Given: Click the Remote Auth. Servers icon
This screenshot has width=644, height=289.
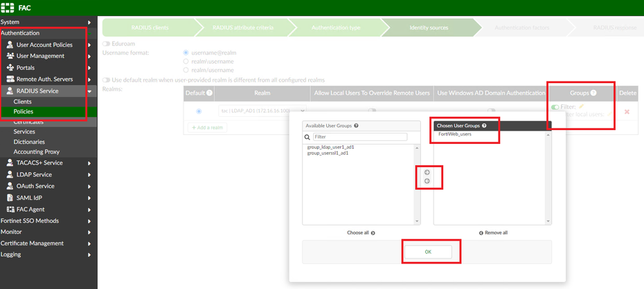Looking at the screenshot, I should click(x=10, y=79).
